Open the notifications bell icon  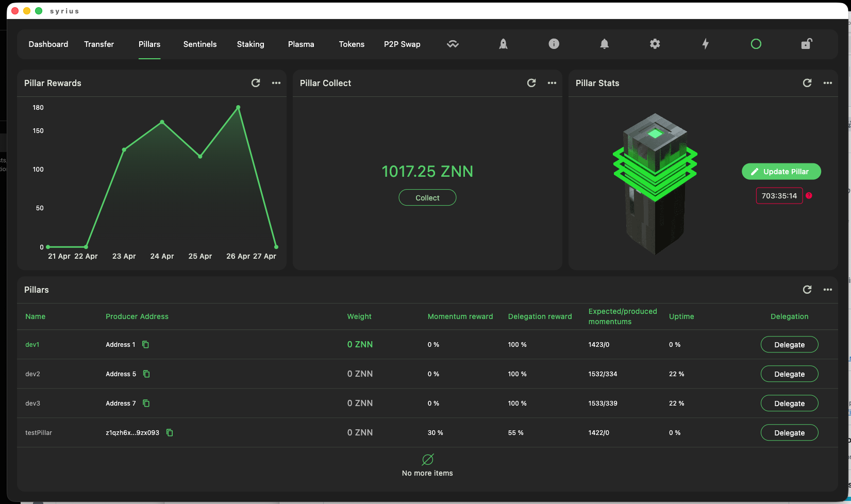tap(604, 44)
